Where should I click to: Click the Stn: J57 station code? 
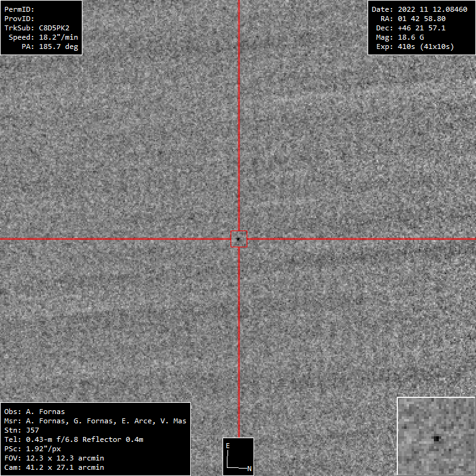tap(21, 430)
